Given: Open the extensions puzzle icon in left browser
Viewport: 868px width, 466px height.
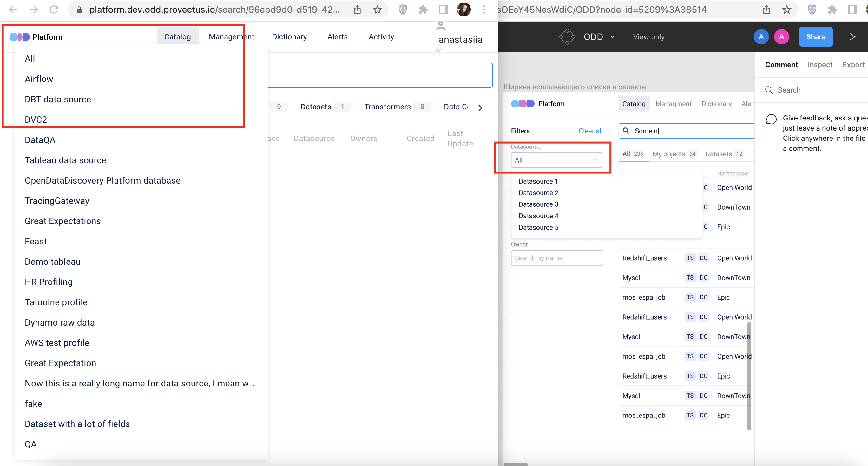Looking at the screenshot, I should click(x=423, y=10).
